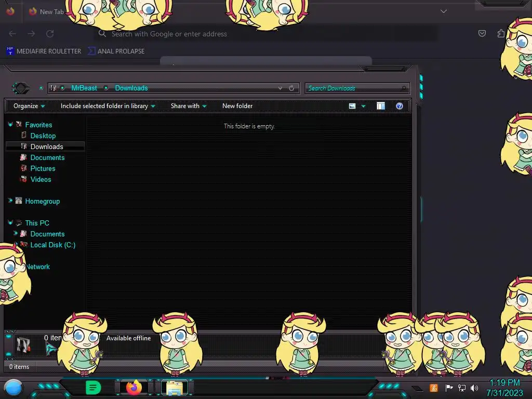Screen dimensions: 532x399
Task: Open the green notes app on taskbar
Action: point(93,388)
